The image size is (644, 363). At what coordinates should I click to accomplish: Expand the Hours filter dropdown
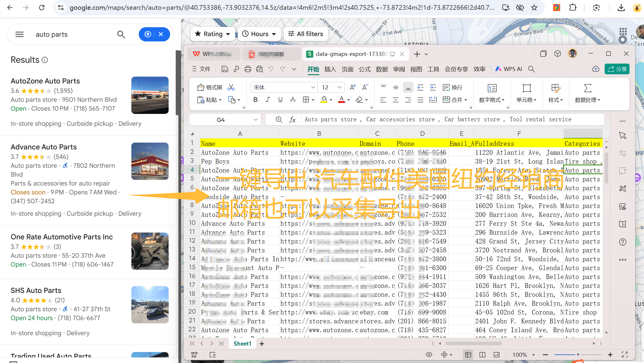pos(259,34)
